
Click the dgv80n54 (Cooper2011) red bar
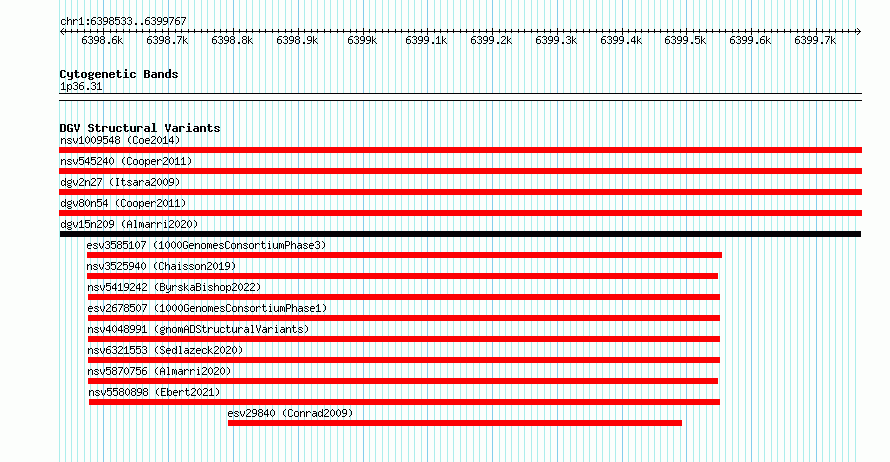(x=460, y=213)
